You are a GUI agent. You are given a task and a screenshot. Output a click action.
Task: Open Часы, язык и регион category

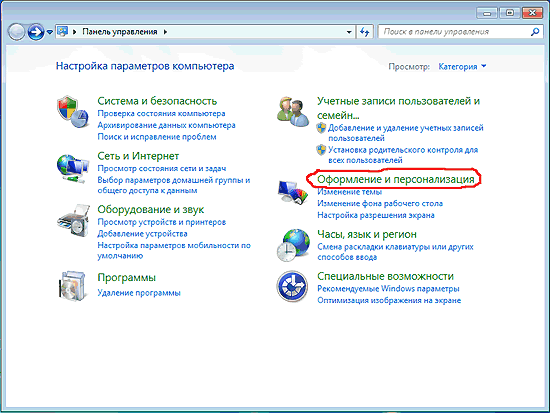tap(367, 234)
